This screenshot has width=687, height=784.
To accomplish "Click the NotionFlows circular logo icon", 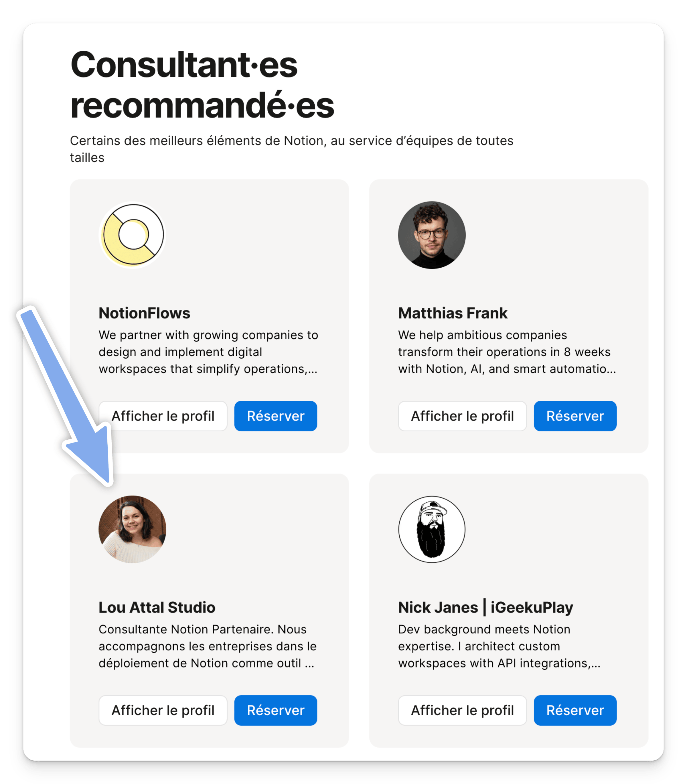I will [x=133, y=235].
